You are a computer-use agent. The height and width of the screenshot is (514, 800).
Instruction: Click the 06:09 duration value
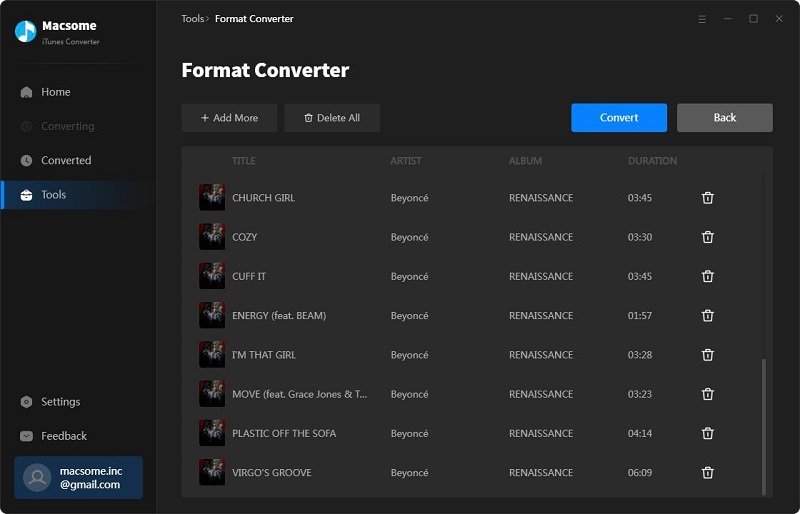click(x=640, y=473)
